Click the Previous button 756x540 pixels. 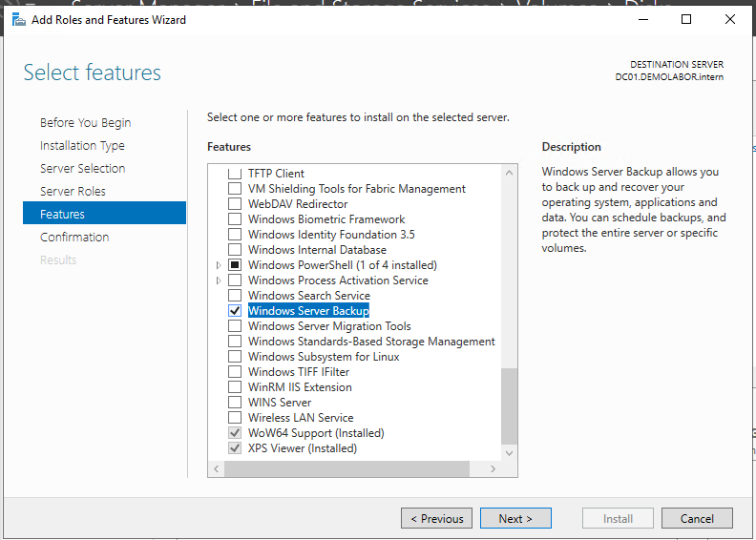436,519
